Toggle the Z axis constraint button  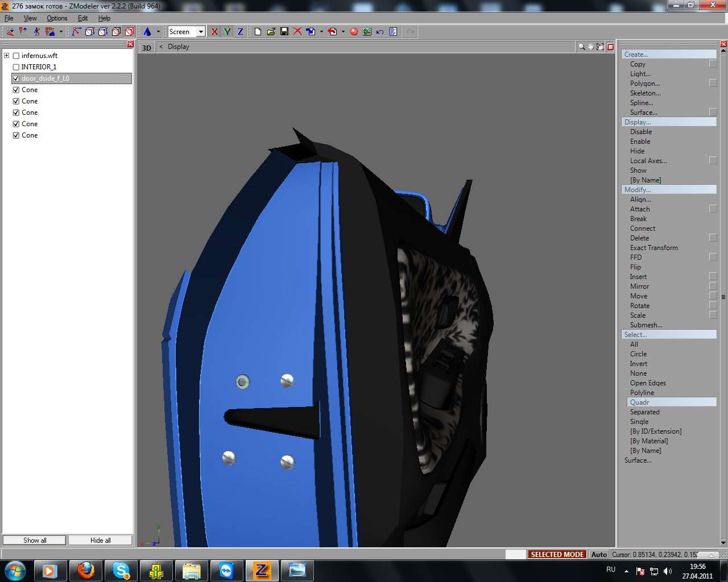pyautogui.click(x=240, y=32)
